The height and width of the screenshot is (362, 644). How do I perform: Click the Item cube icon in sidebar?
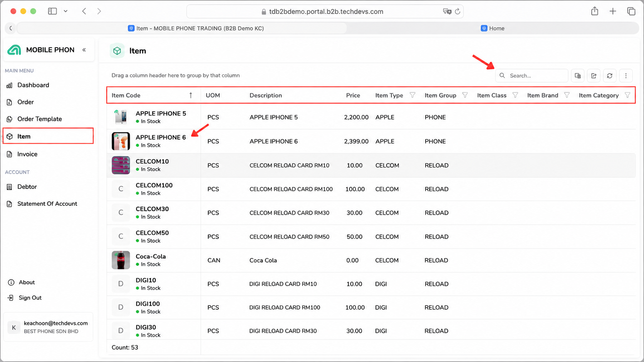pos(10,137)
